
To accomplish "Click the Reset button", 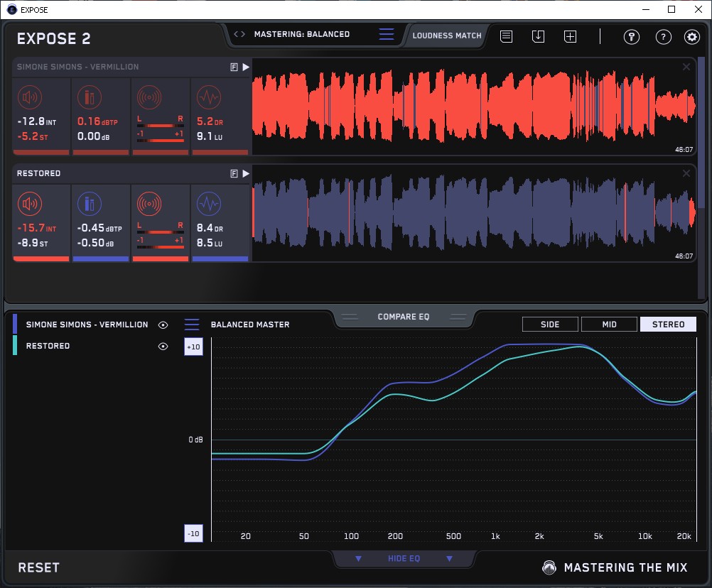I will pyautogui.click(x=38, y=567).
